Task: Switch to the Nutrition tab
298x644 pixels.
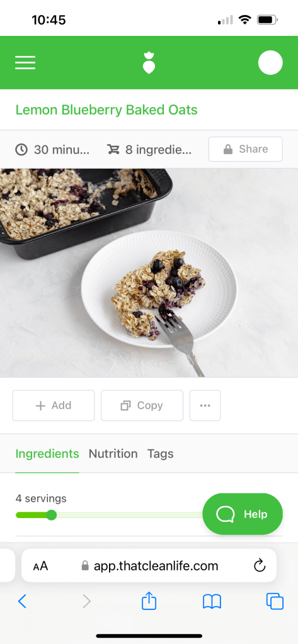Action: (x=113, y=454)
